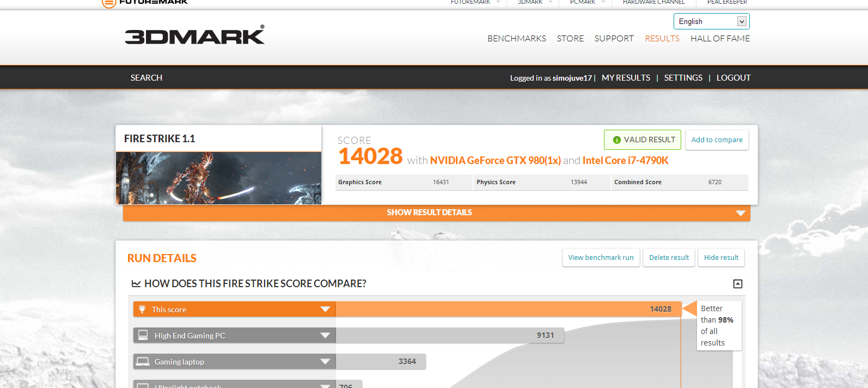Open Results menu item
Viewport: 868px width, 388px height.
662,39
